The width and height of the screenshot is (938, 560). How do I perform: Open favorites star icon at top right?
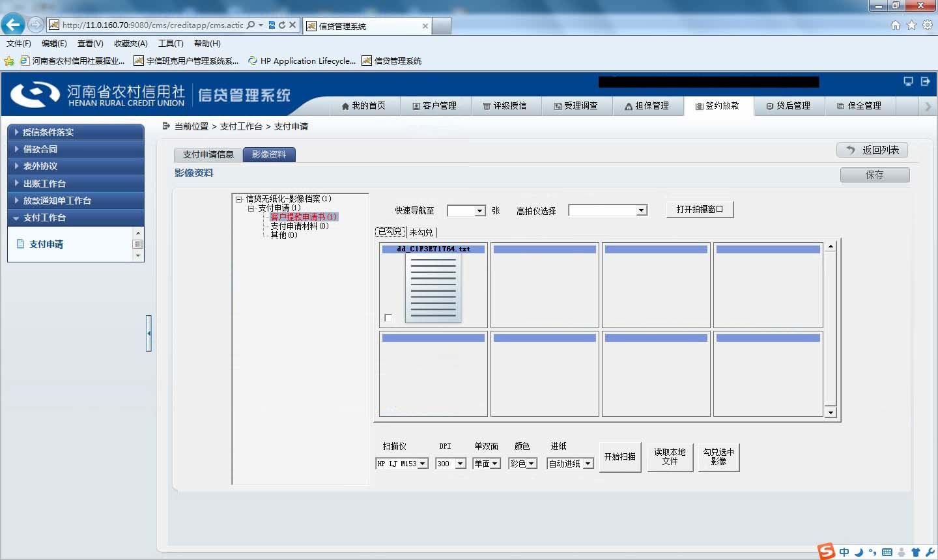click(911, 25)
